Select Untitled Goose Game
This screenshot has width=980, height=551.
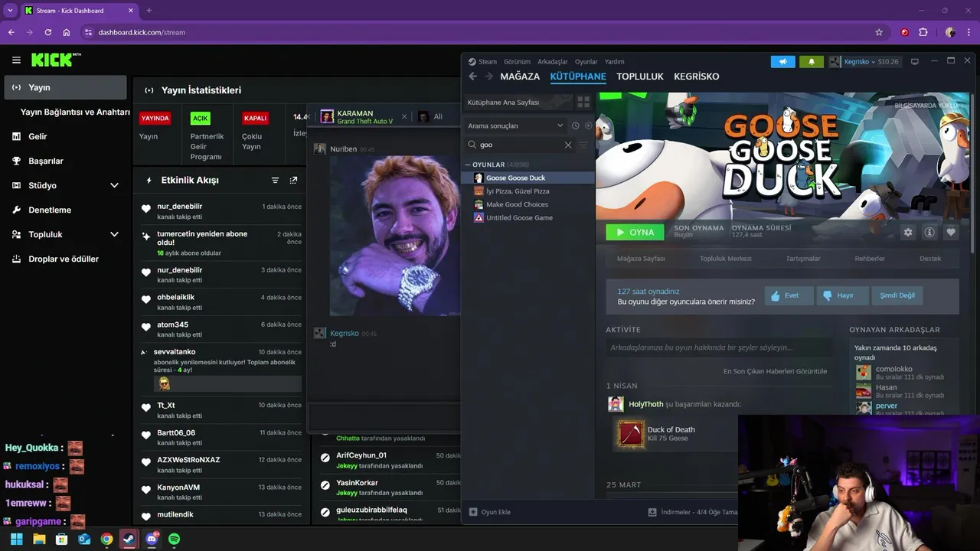[519, 217]
